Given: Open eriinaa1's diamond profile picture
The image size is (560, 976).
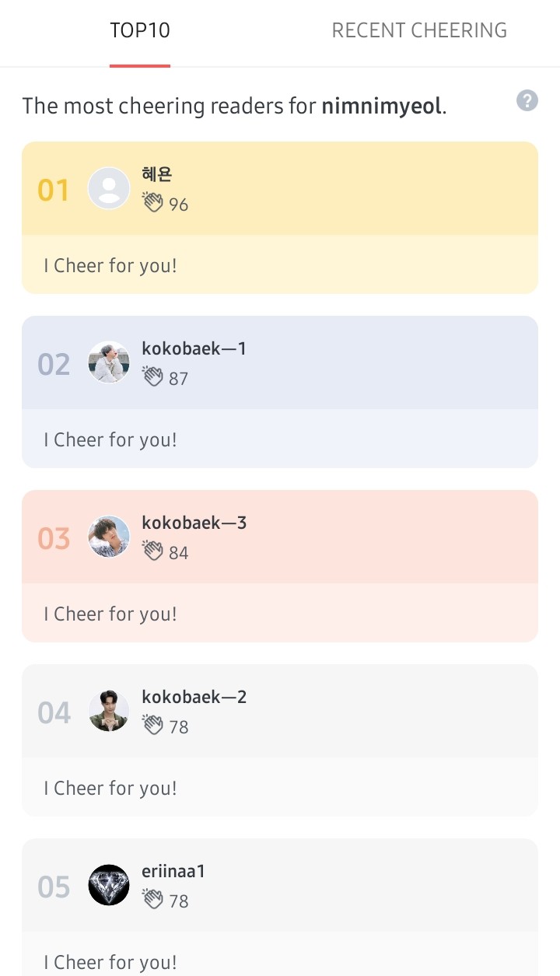Looking at the screenshot, I should 109,885.
